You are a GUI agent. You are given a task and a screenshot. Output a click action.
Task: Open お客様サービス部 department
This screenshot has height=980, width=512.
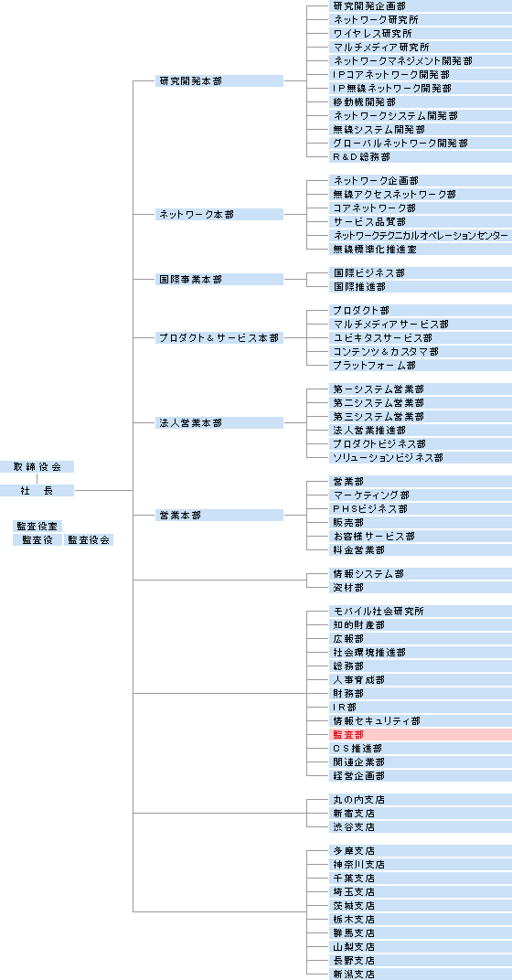[420, 537]
